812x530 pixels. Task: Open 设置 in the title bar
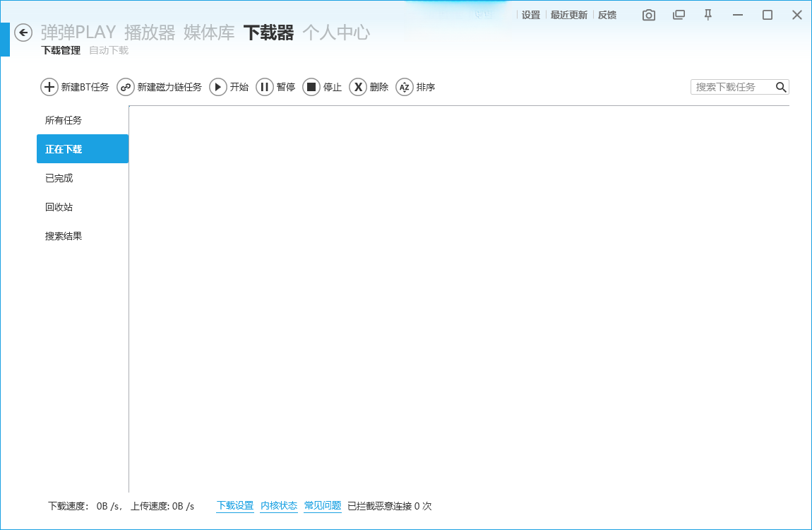531,15
